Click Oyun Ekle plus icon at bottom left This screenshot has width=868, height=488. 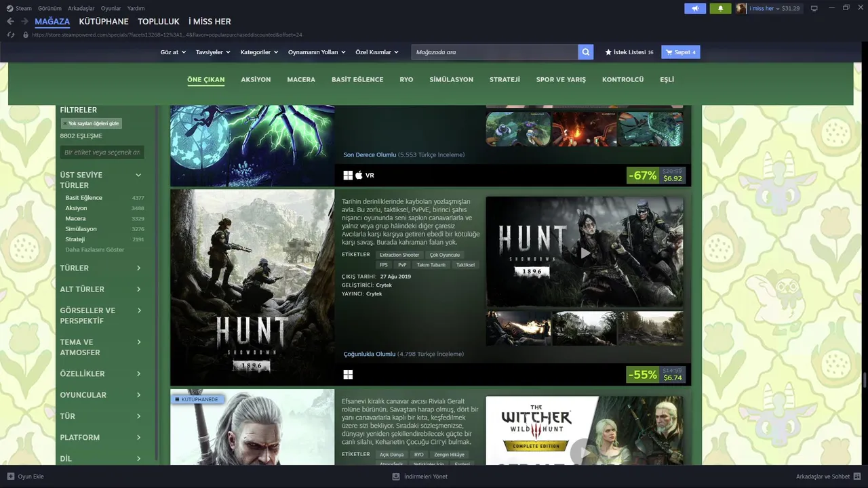click(10, 476)
